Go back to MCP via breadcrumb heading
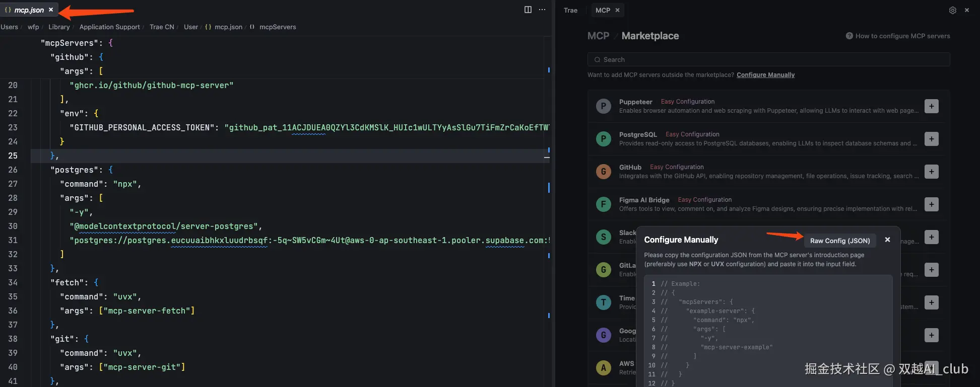 coord(598,36)
